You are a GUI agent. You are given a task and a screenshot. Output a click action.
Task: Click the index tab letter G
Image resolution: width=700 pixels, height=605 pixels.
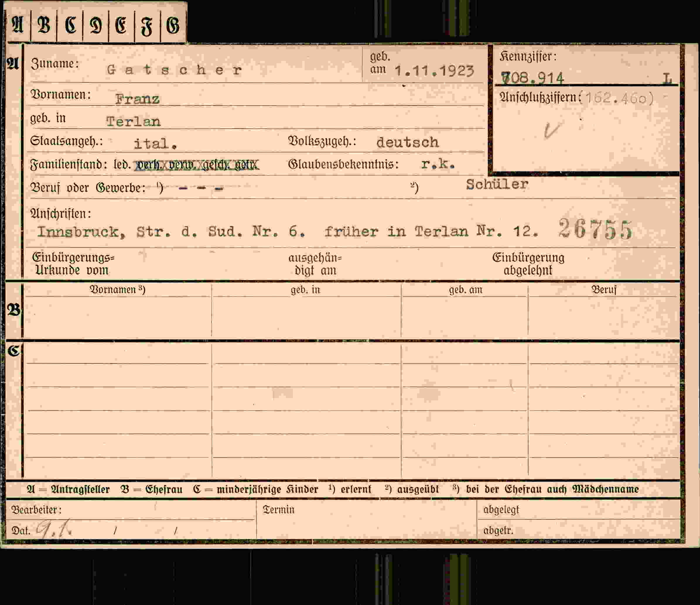[x=173, y=25]
